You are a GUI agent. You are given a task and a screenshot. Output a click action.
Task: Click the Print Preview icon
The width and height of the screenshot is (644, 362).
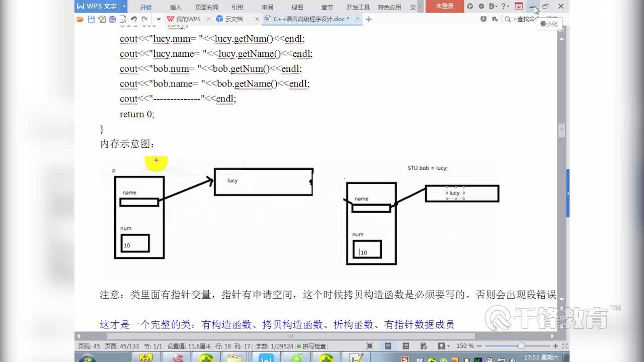click(x=123, y=19)
